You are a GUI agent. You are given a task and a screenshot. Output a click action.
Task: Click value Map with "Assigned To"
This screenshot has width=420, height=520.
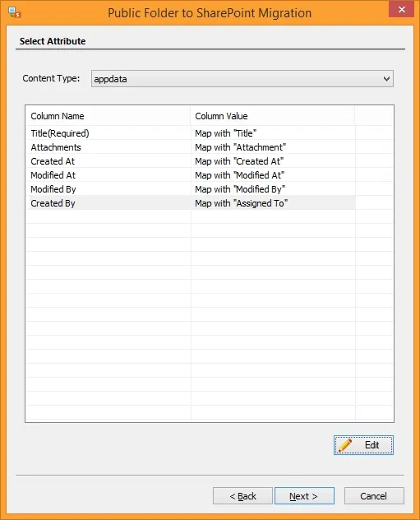click(241, 203)
